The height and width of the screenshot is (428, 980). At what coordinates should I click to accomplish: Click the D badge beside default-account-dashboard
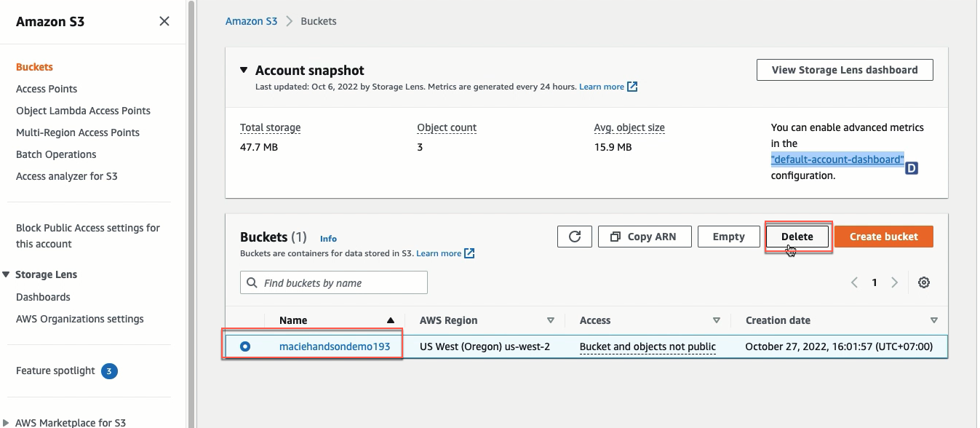tap(912, 168)
